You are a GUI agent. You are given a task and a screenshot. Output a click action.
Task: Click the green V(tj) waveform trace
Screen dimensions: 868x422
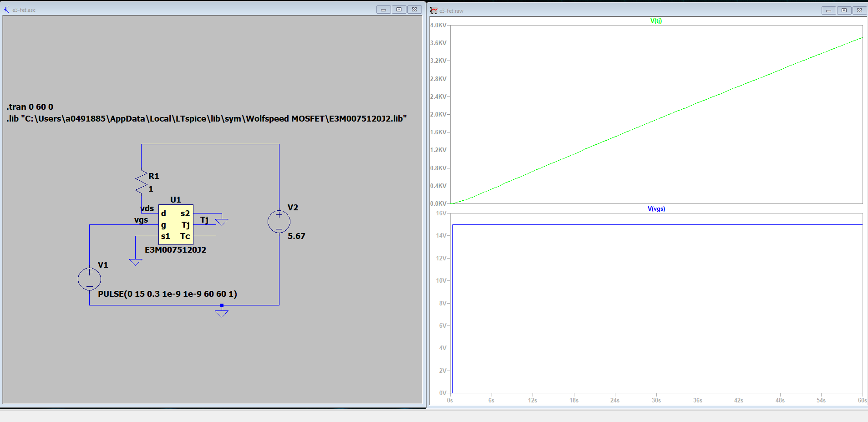pyautogui.click(x=656, y=120)
